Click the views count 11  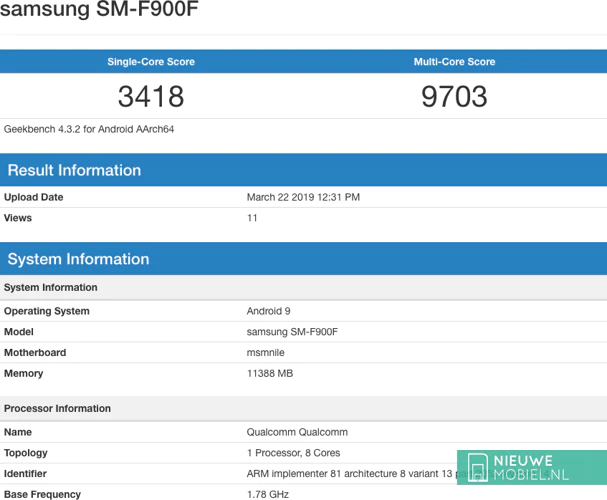[x=252, y=218]
